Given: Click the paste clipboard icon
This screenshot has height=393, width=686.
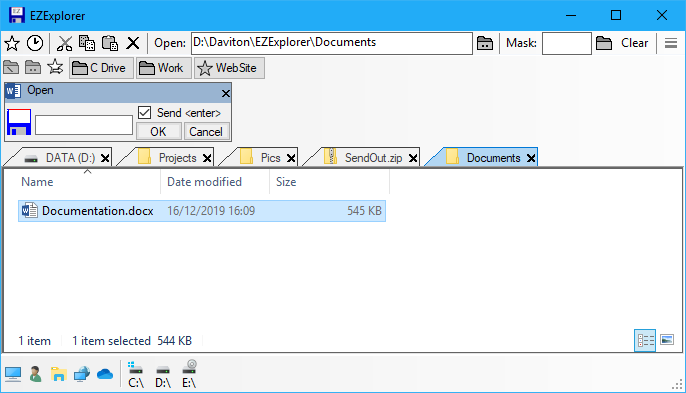Looking at the screenshot, I should click(110, 43).
